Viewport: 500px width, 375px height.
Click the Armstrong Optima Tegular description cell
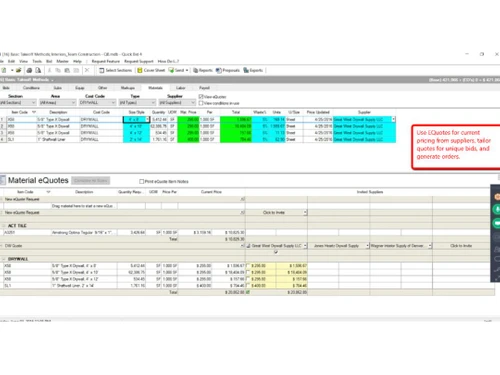[84, 232]
